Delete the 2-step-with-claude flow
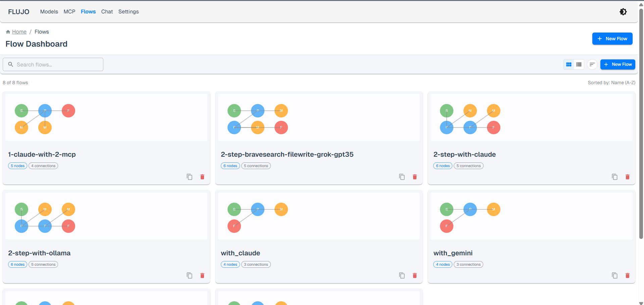Image resolution: width=644 pixels, height=305 pixels. pos(627,177)
